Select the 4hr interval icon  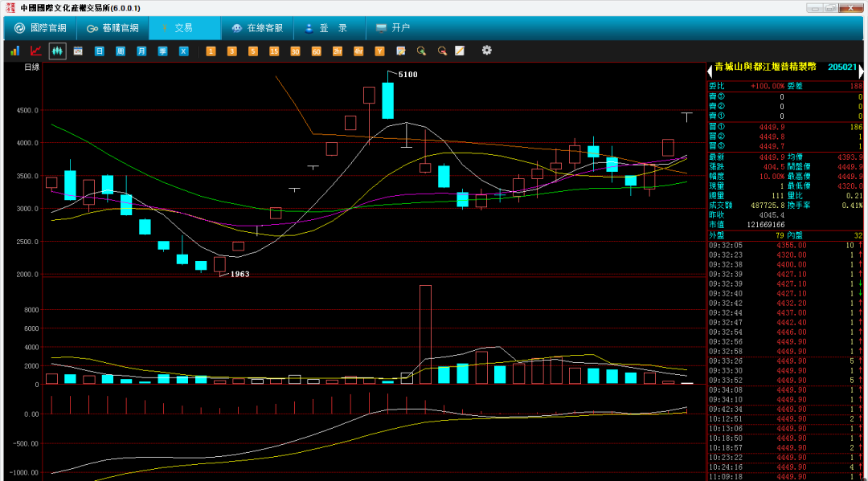358,51
